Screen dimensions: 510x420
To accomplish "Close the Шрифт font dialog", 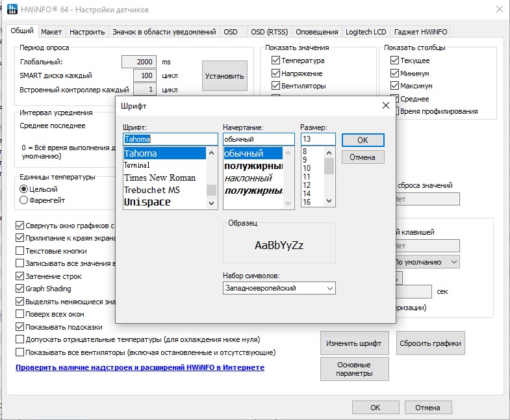I will click(x=386, y=105).
